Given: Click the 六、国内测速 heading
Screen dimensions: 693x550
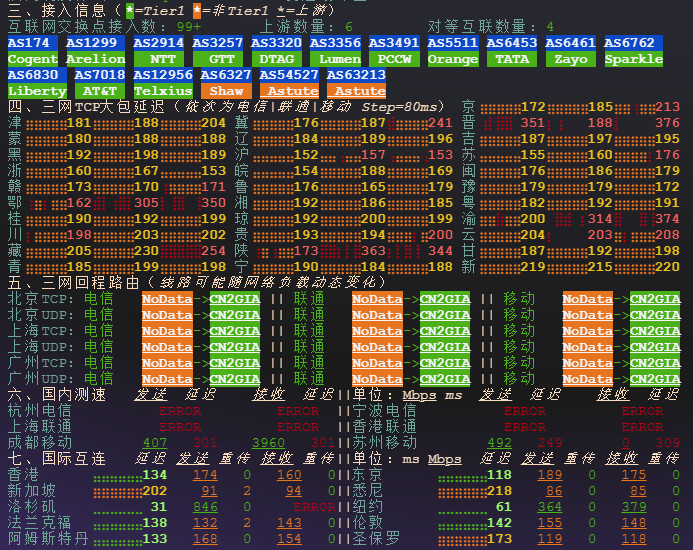Looking at the screenshot, I should point(57,394).
